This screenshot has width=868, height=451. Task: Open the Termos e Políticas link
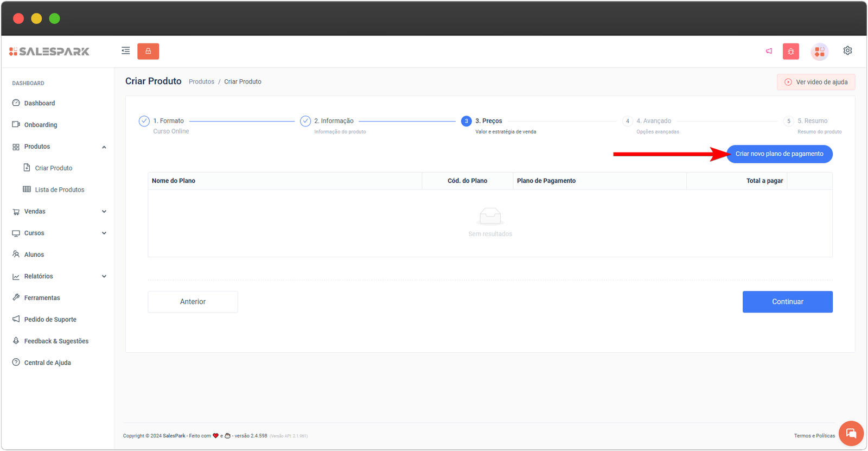814,436
